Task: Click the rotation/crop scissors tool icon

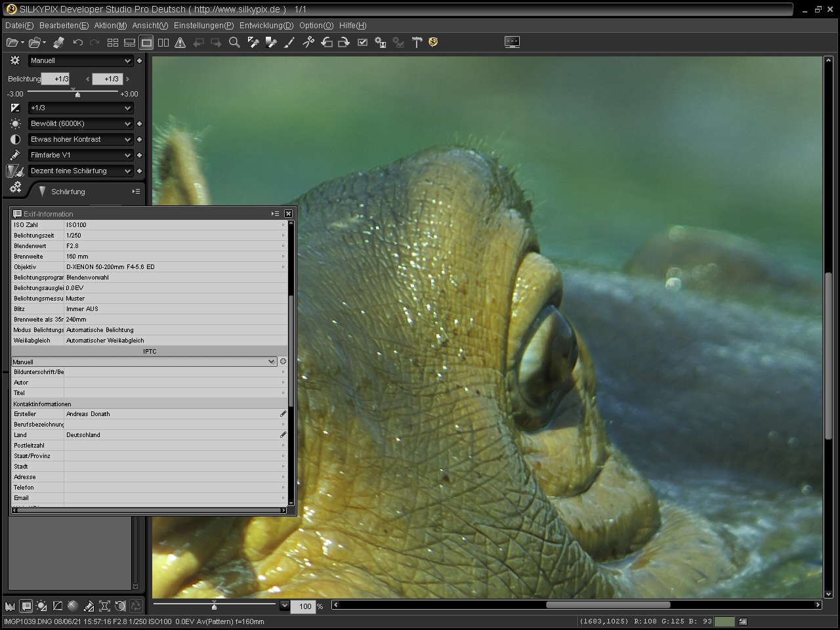Action: [308, 42]
